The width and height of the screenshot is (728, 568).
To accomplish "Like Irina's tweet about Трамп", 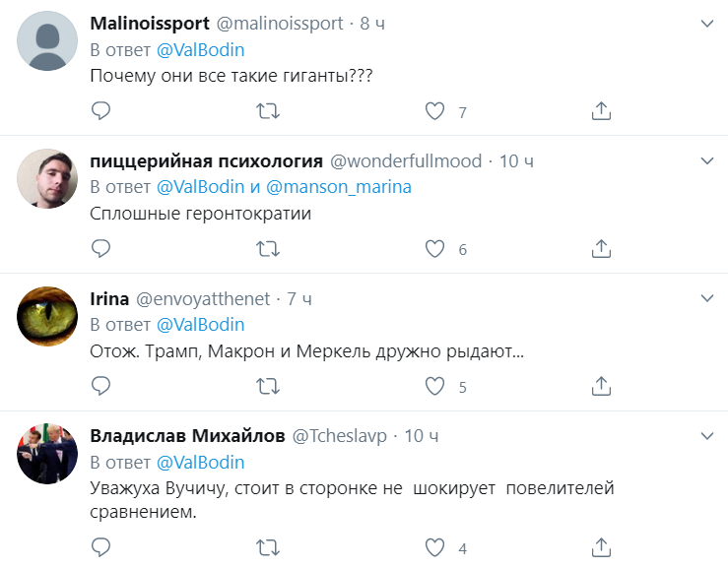I will [x=434, y=387].
